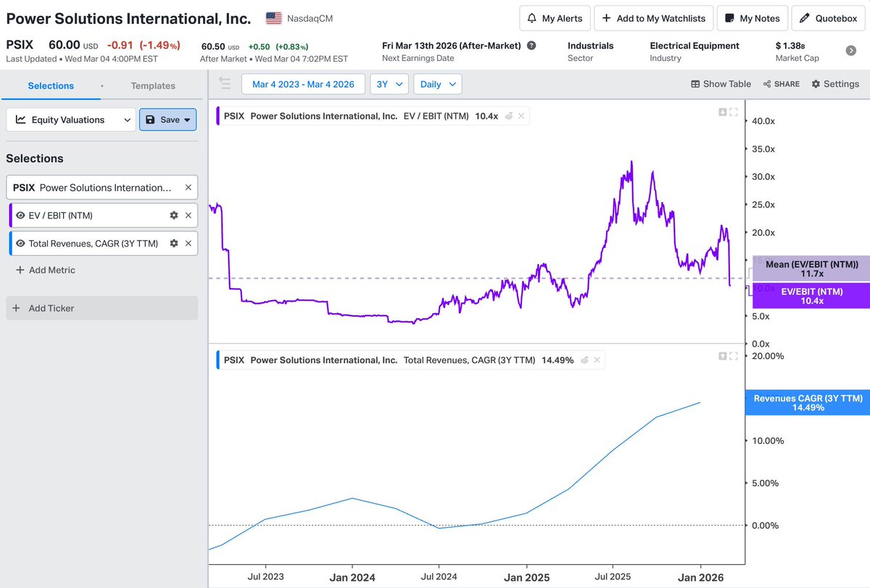Maximize the EV / EBIT chart pane
The height and width of the screenshot is (588, 870).
click(734, 112)
